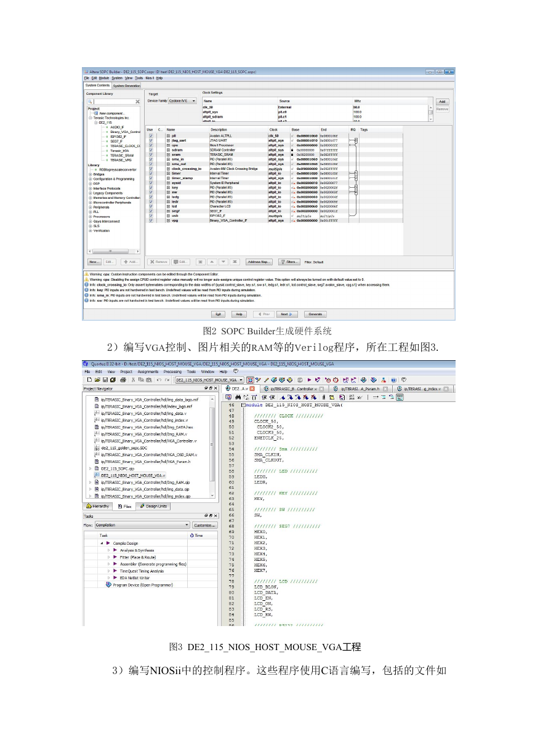Screen dimensions: 535x756
Task: Click the move-down arrow icon in SOPC Builder
Action: coord(224,262)
